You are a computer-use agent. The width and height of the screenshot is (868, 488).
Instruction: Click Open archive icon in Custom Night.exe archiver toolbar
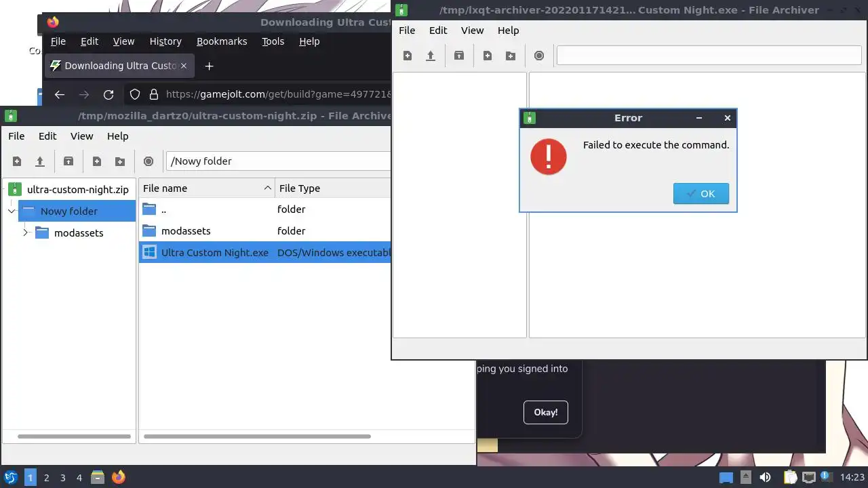pos(431,56)
